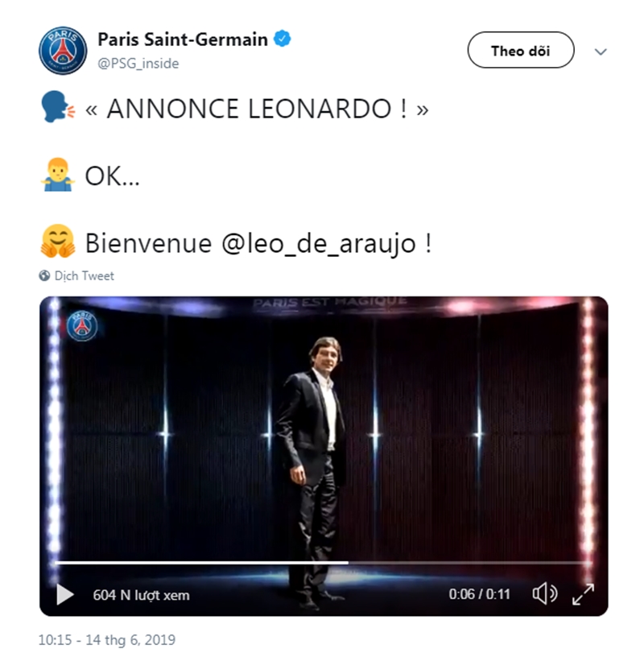Image resolution: width=644 pixels, height=649 pixels.
Task: Click the Paris Saint-Germain profile avatar
Action: (x=63, y=50)
